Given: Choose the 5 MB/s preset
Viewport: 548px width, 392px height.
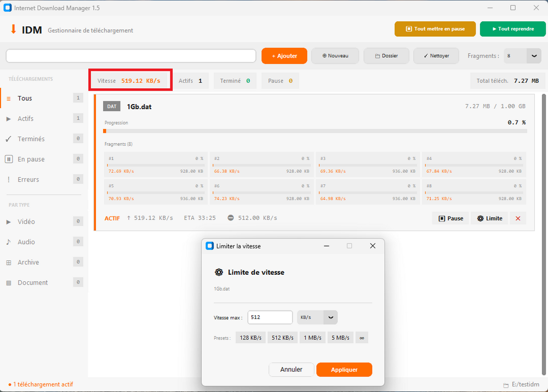Looking at the screenshot, I should pyautogui.click(x=340, y=338).
